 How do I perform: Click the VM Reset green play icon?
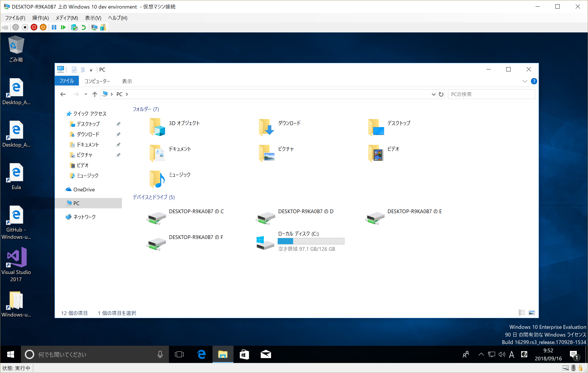63,27
